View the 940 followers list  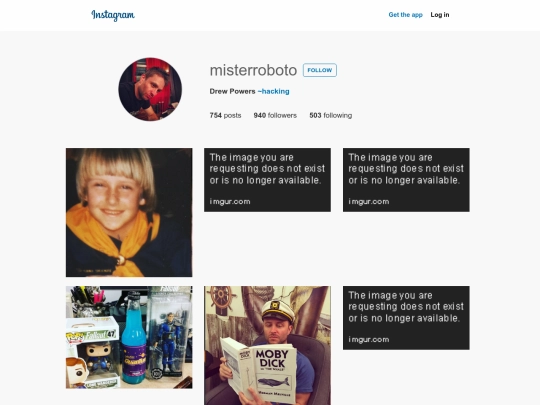(275, 115)
